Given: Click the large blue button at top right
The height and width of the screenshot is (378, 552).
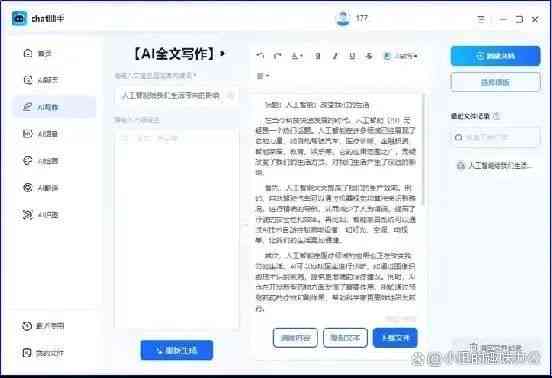Looking at the screenshot, I should pyautogui.click(x=495, y=56).
